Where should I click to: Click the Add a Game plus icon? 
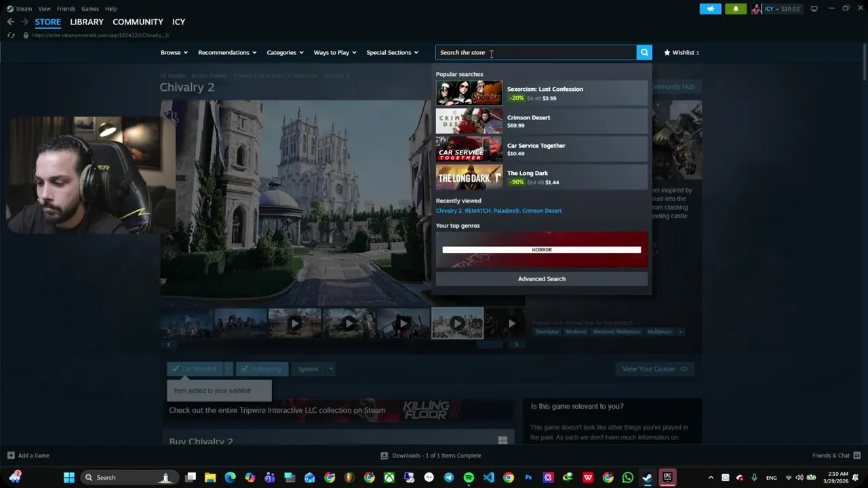click(11, 455)
